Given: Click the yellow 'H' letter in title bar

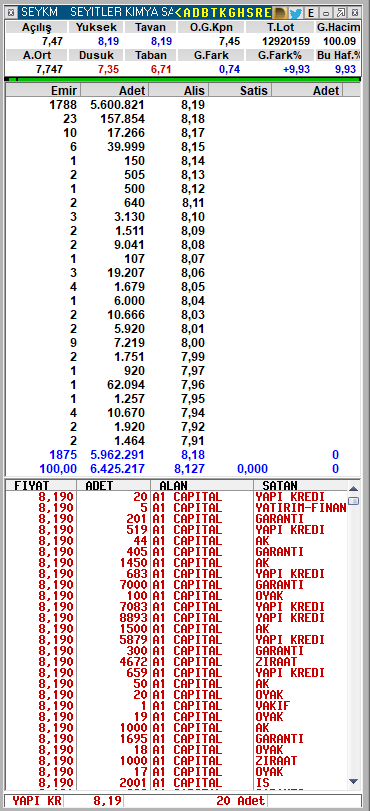Looking at the screenshot, I should [241, 13].
